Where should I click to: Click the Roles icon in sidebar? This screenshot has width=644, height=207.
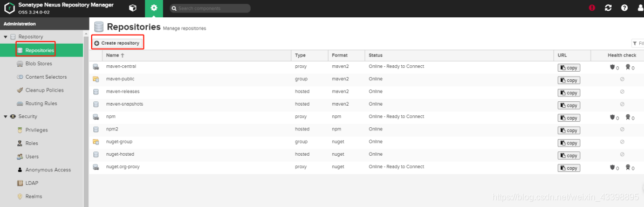(19, 143)
